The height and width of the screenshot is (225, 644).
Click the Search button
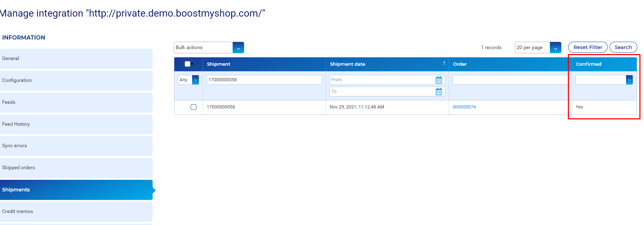[623, 47]
